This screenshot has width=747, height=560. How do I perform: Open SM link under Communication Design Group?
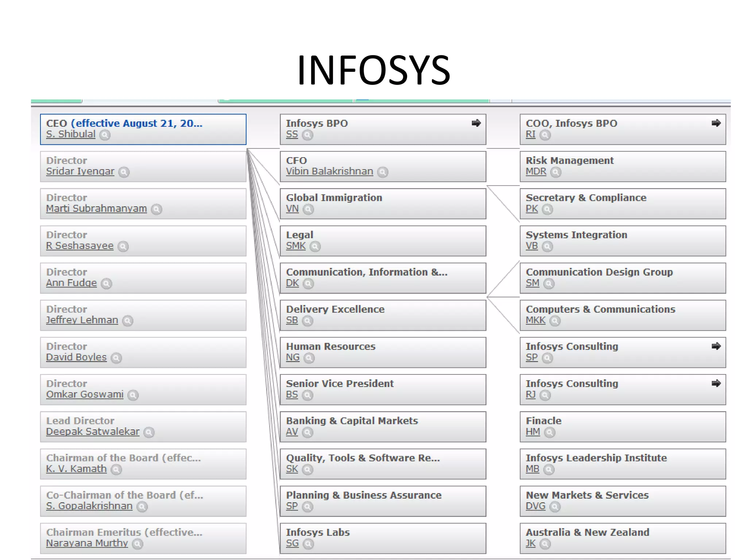click(533, 283)
